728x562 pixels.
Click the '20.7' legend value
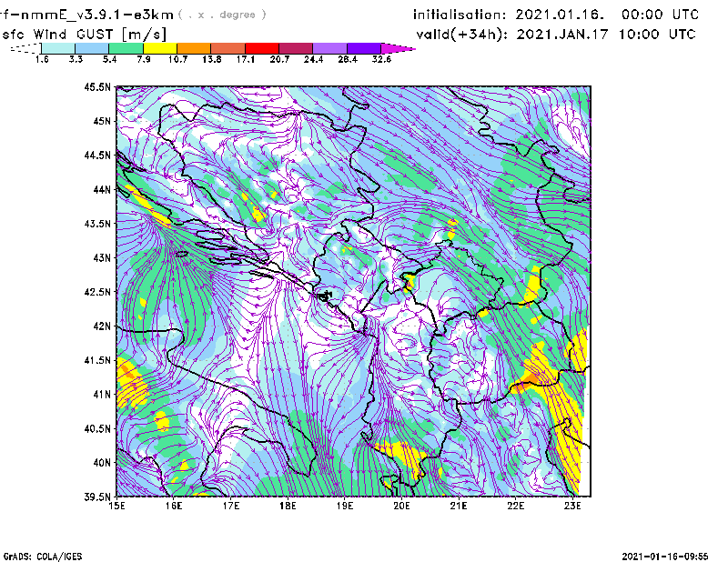click(x=279, y=59)
